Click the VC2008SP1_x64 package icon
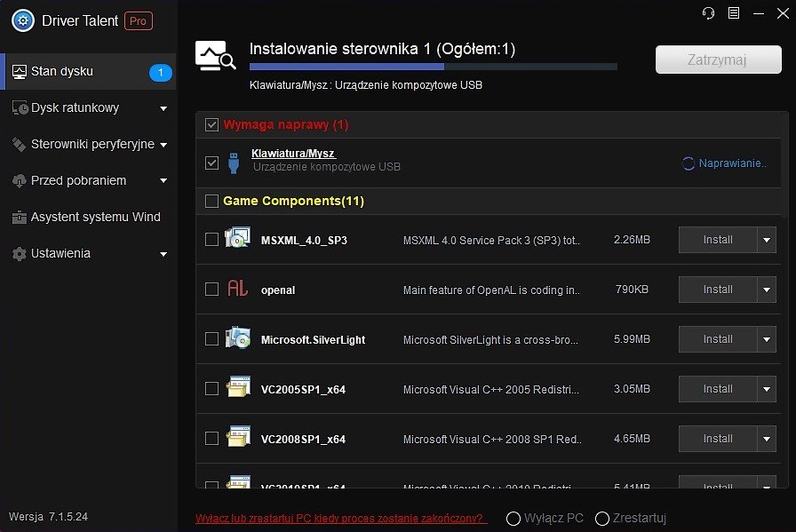Screen dimensions: 796x532 (x=237, y=437)
